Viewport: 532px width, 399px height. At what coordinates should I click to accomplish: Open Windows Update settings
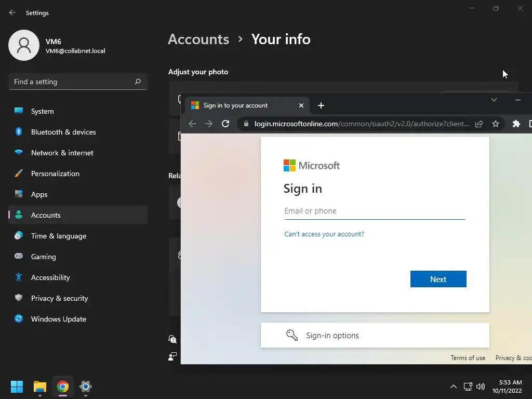tap(78, 319)
